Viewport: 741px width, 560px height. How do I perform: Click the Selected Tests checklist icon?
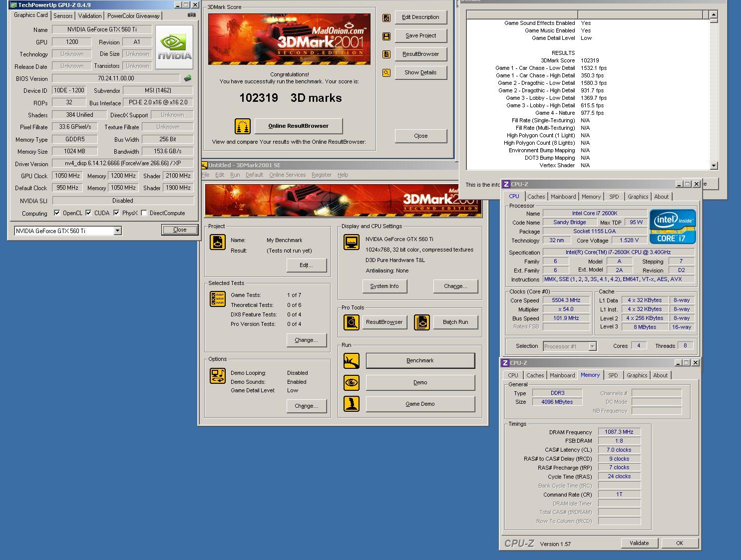coord(218,299)
